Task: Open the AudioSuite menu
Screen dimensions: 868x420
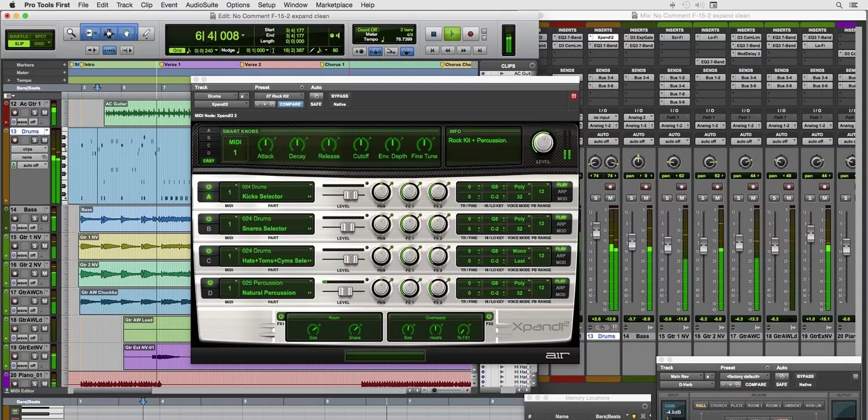Action: [202, 5]
